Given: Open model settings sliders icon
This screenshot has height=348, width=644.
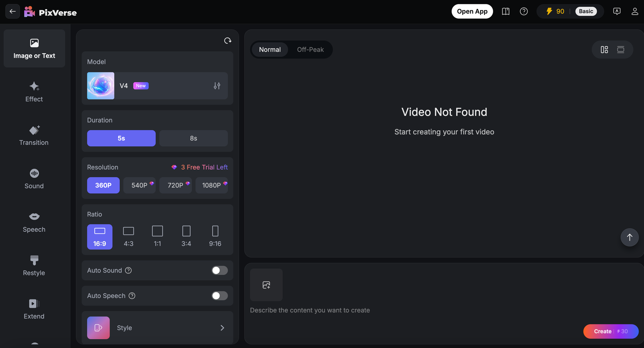Looking at the screenshot, I should [x=217, y=86].
